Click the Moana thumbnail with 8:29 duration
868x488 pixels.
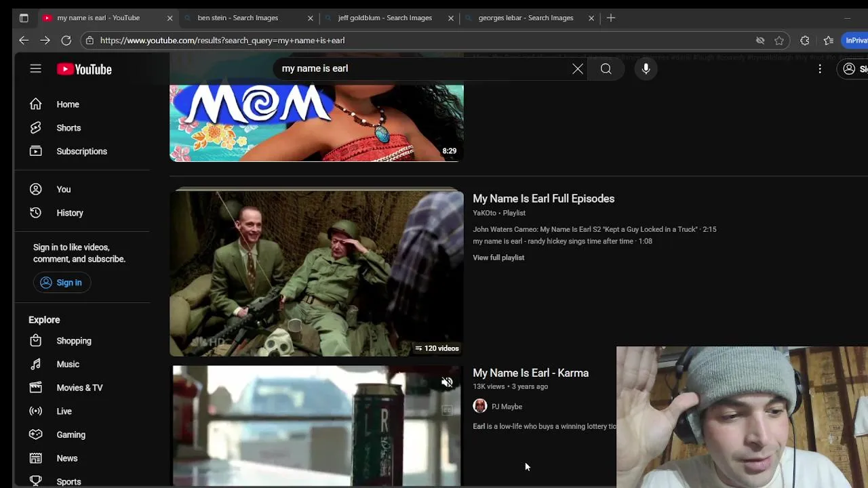317,122
